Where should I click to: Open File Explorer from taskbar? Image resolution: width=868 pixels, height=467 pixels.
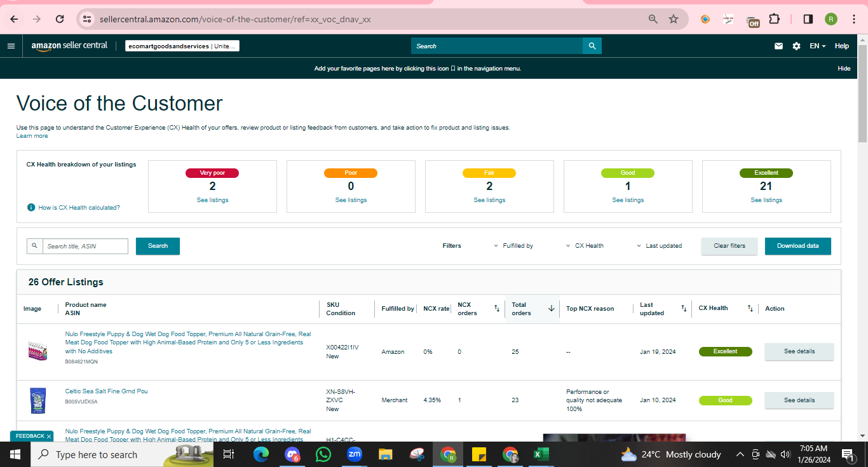click(386, 454)
